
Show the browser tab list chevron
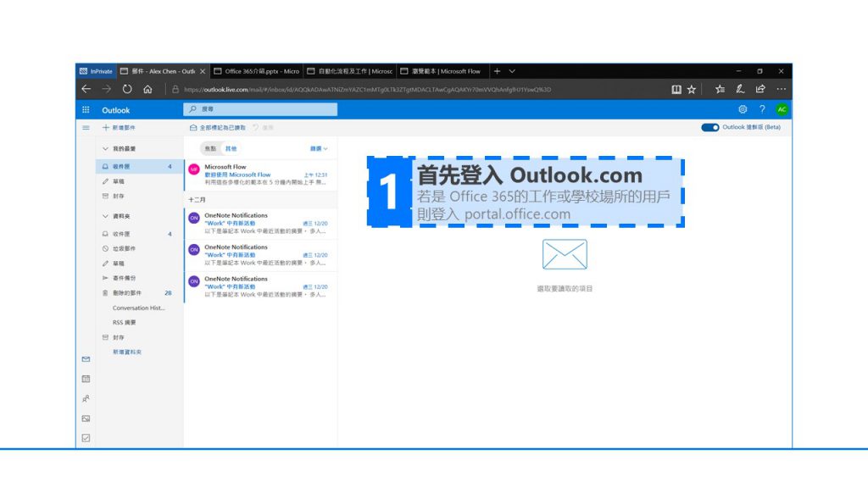[512, 71]
